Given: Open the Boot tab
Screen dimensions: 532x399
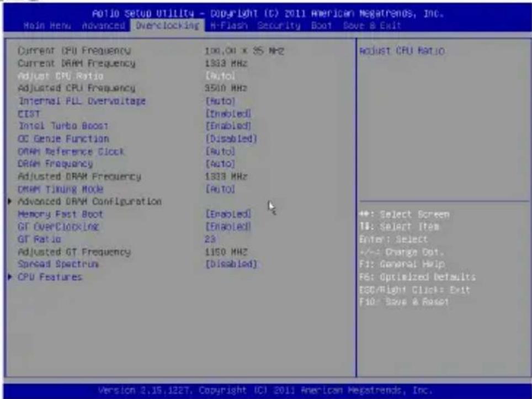Looking at the screenshot, I should click(x=321, y=26).
